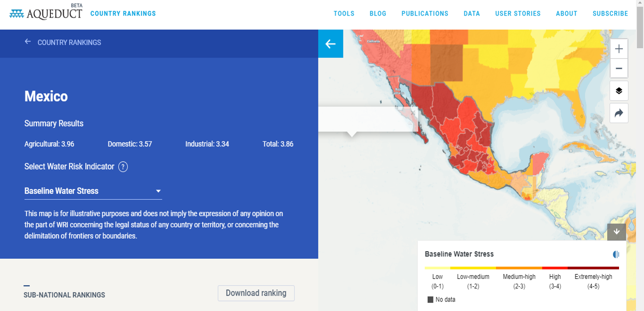644x311 pixels.
Task: Open the map layers button
Action: (x=619, y=91)
